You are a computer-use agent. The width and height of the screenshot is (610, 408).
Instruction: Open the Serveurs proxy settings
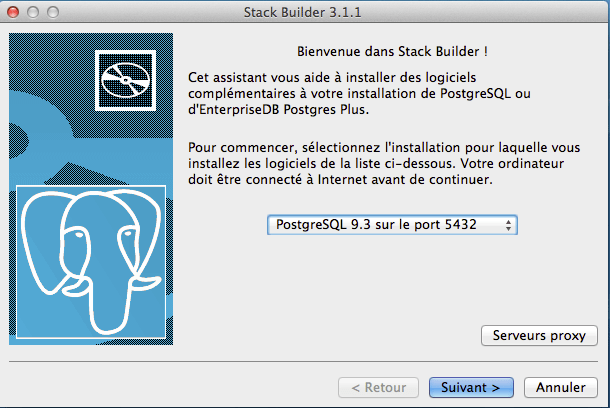tap(538, 336)
